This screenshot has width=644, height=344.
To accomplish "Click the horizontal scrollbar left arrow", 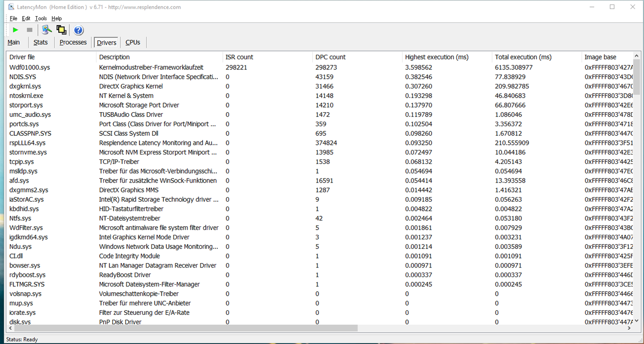I will tap(10, 328).
